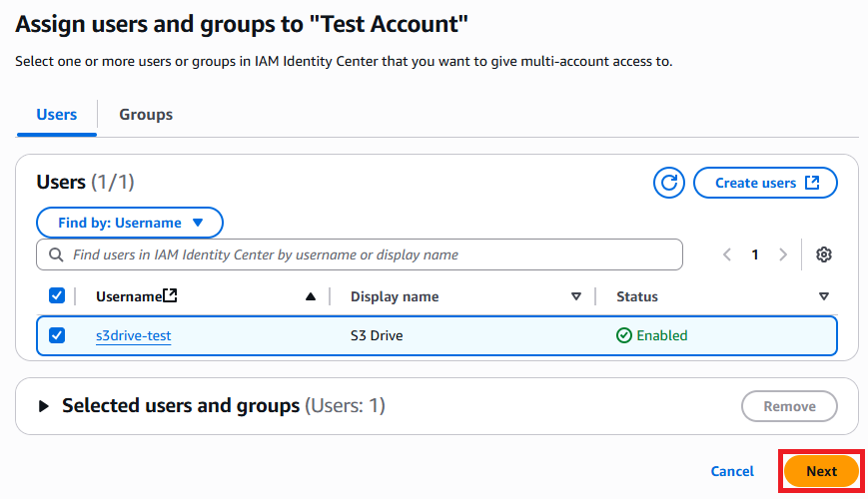Go to previous page arrow
The width and height of the screenshot is (868, 499).
[727, 254]
